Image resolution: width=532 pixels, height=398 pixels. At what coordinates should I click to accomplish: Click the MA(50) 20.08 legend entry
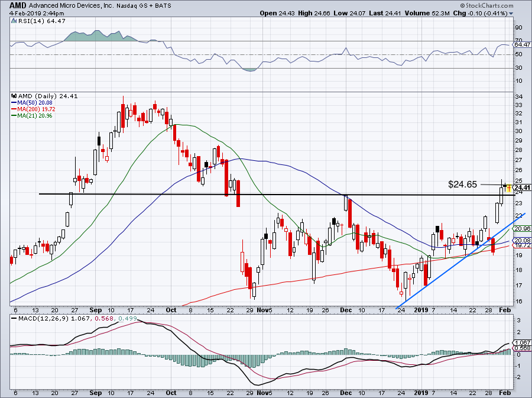click(35, 102)
